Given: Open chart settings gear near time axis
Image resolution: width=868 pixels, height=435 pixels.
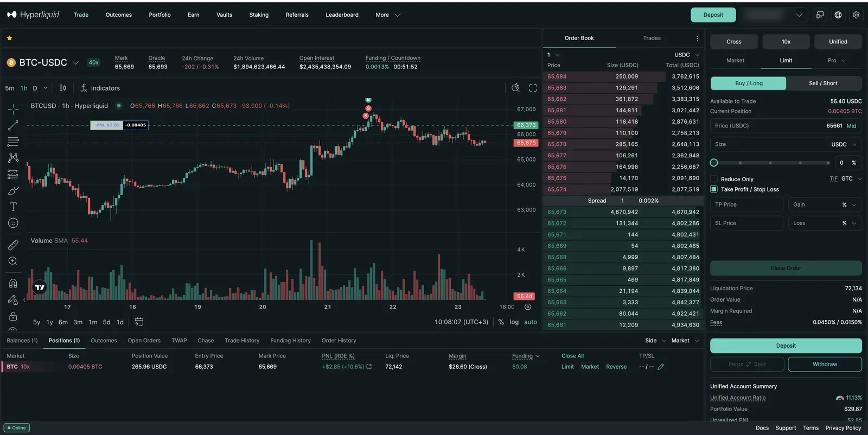Looking at the screenshot, I should 527,307.
